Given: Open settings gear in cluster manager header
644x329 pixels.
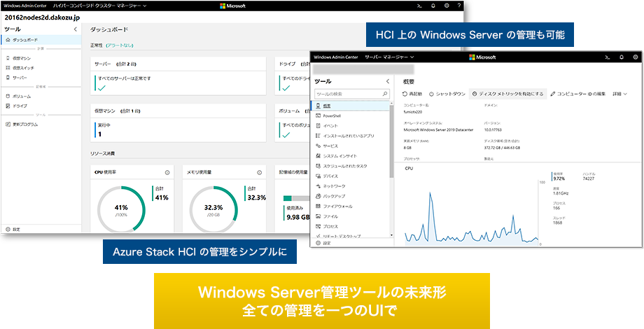Looking at the screenshot, I should (x=447, y=6).
